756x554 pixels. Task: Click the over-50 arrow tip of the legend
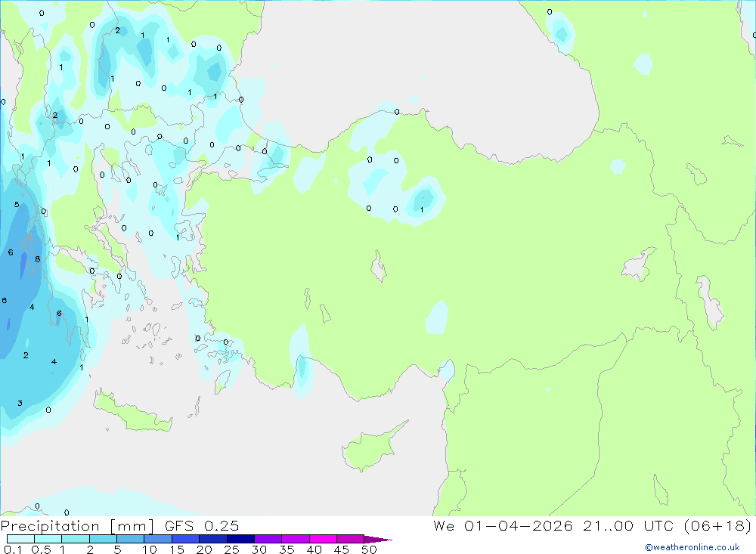click(378, 539)
